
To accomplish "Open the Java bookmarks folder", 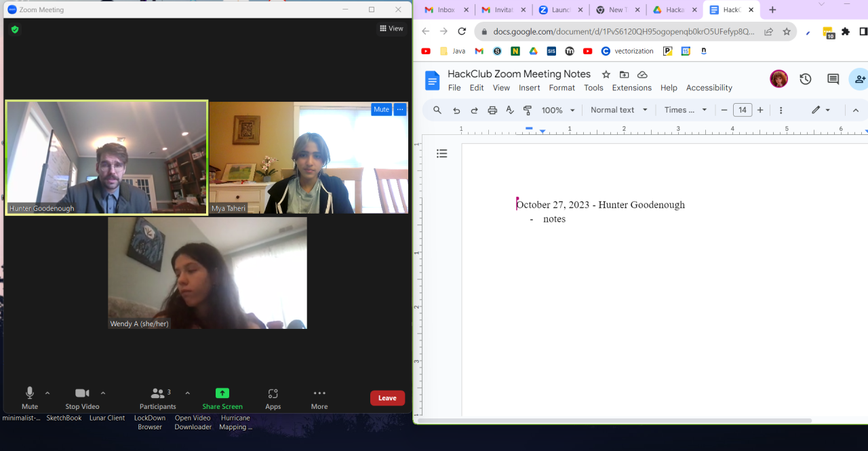I will (x=453, y=51).
